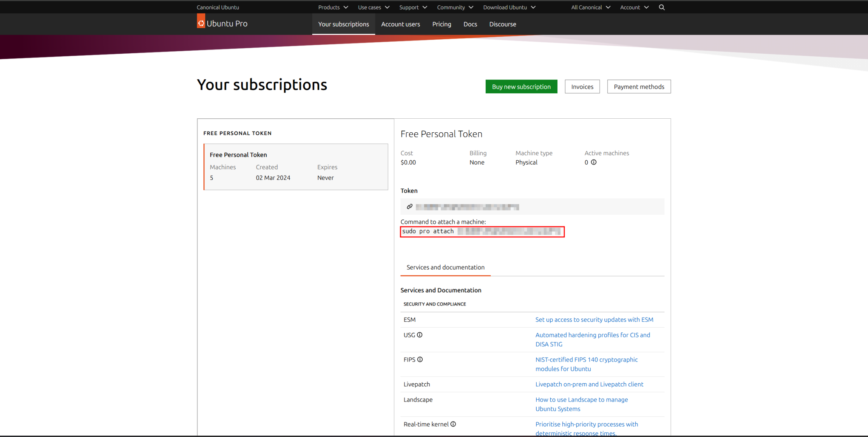Expand the Use cases menu
Viewport: 868px width, 437px height.
click(373, 7)
